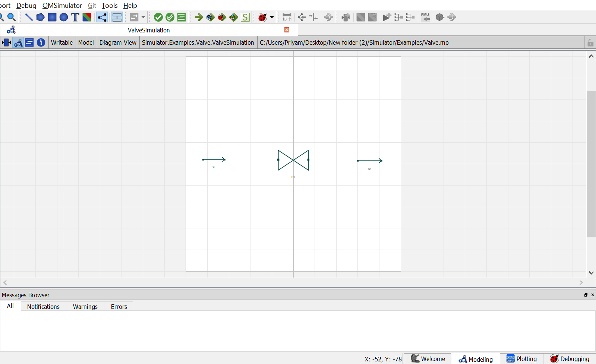Switch to Debugging perspective

(570, 359)
